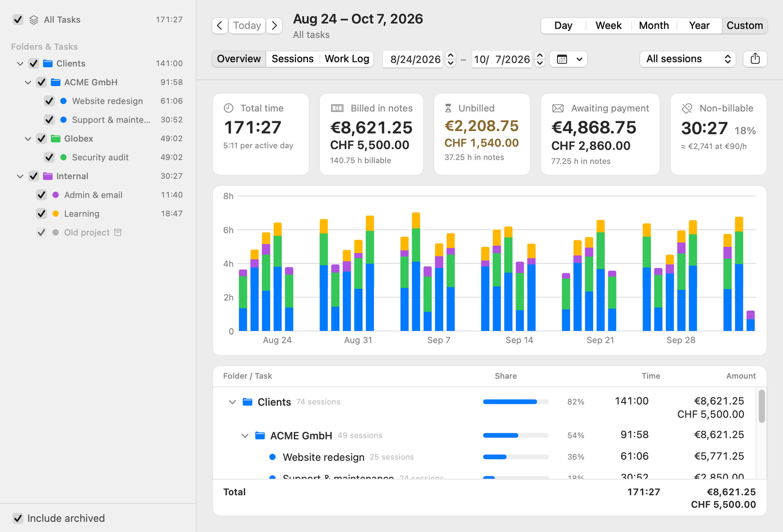The width and height of the screenshot is (783, 532).
Task: Toggle the All Tasks checkbox
Action: (18, 20)
